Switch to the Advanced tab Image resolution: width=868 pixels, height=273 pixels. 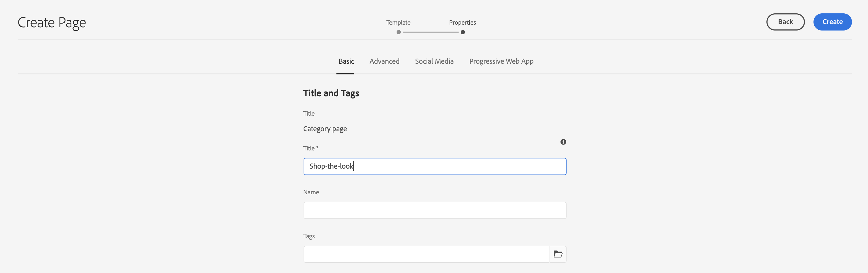point(384,61)
